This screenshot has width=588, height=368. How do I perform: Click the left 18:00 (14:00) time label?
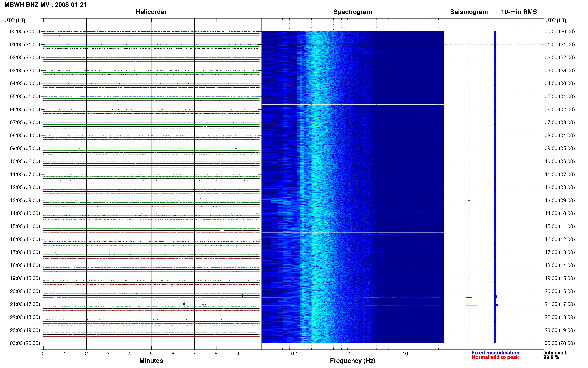point(25,265)
